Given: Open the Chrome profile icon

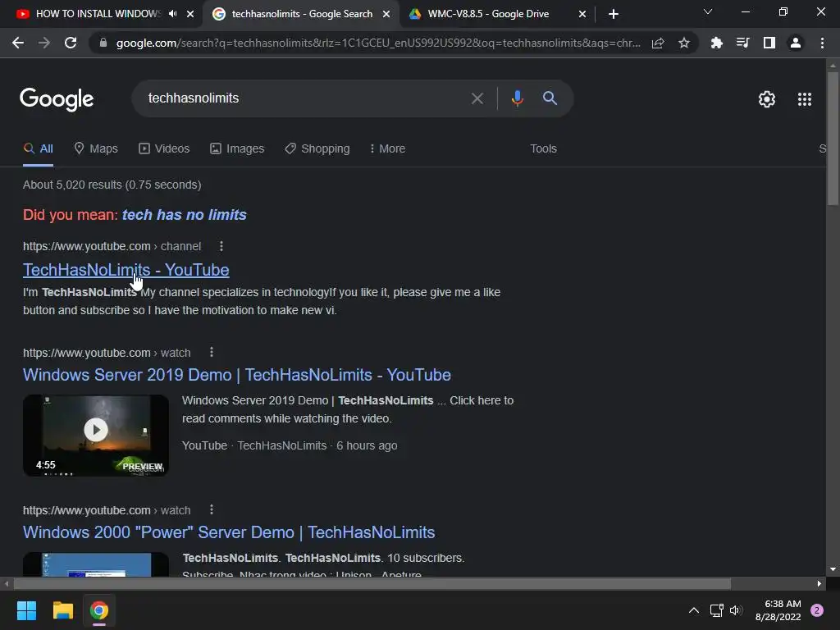Looking at the screenshot, I should coord(796,43).
